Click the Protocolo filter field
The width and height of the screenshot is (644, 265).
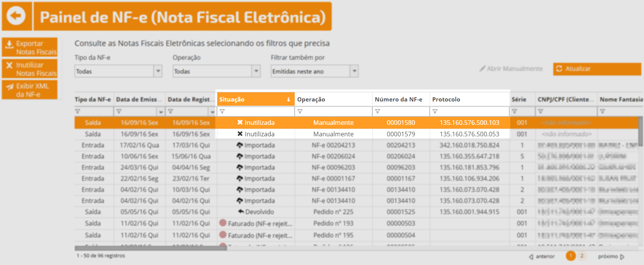pos(470,111)
